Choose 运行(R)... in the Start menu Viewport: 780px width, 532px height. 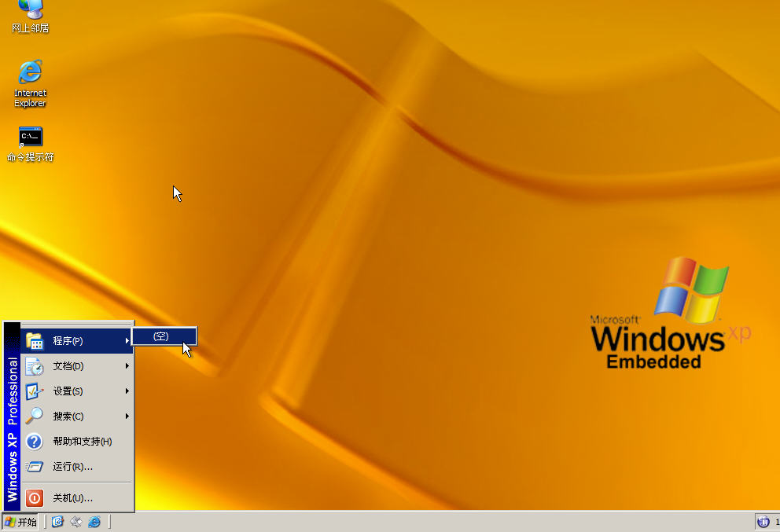[x=77, y=466]
